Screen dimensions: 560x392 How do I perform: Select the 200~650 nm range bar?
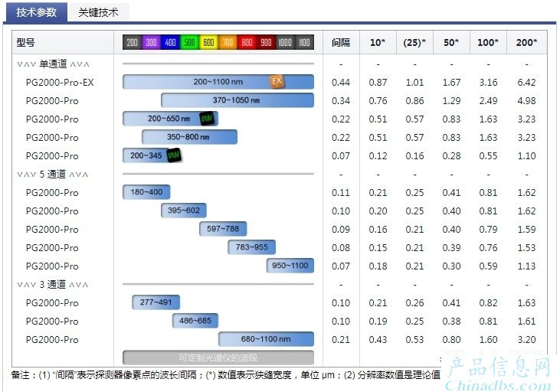170,119
